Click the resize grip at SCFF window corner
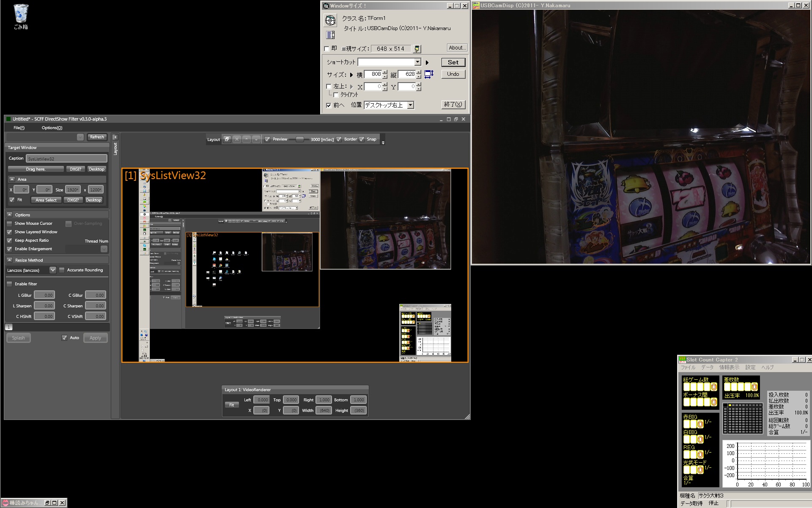 pos(467,417)
